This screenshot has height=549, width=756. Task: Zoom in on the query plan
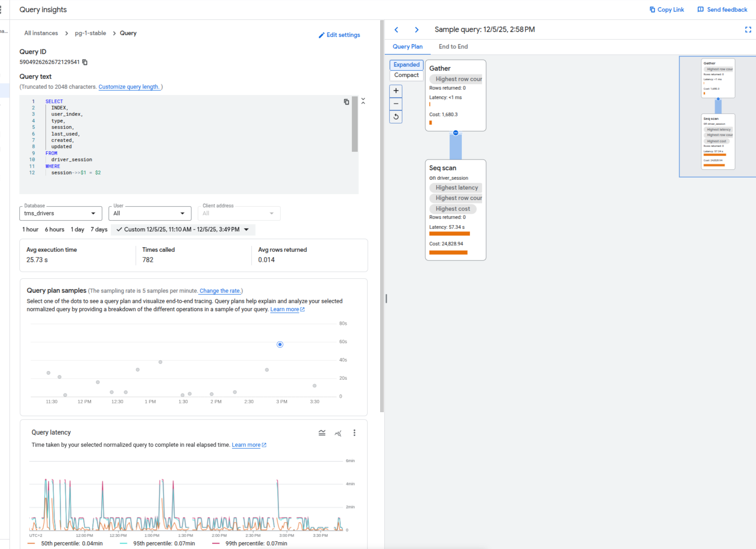click(396, 91)
